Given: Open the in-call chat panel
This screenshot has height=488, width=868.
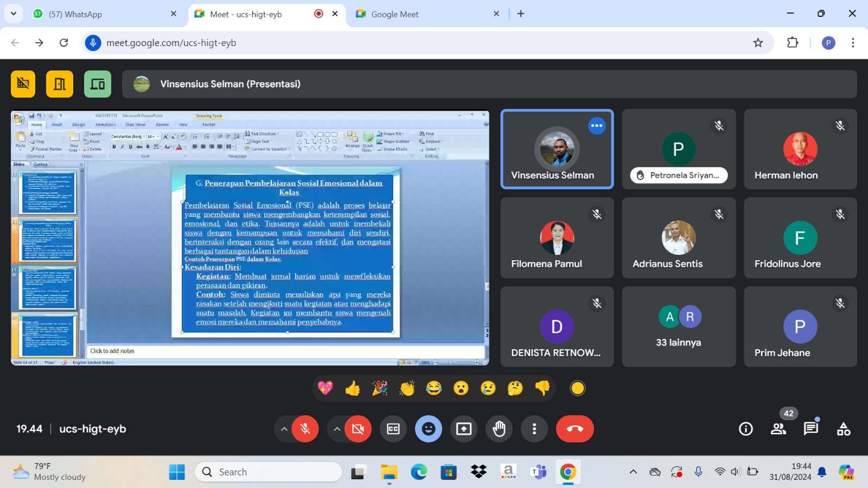Looking at the screenshot, I should point(811,429).
